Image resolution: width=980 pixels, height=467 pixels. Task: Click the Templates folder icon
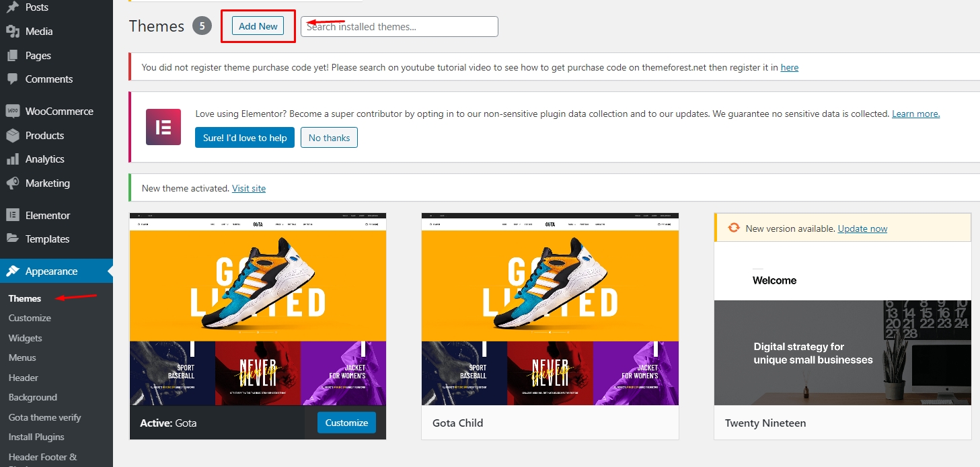pyautogui.click(x=13, y=239)
